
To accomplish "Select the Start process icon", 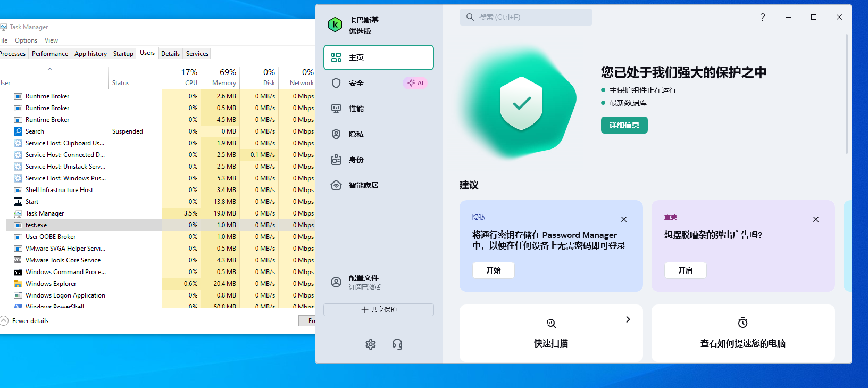I will pyautogui.click(x=18, y=202).
